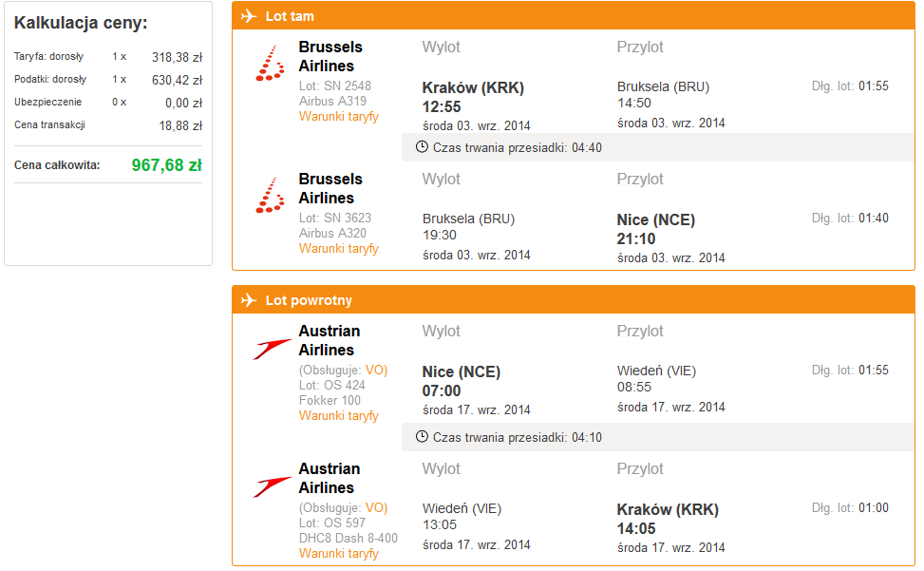924x571 pixels.
Task: Select the Lot tam header bar
Action: [574, 16]
